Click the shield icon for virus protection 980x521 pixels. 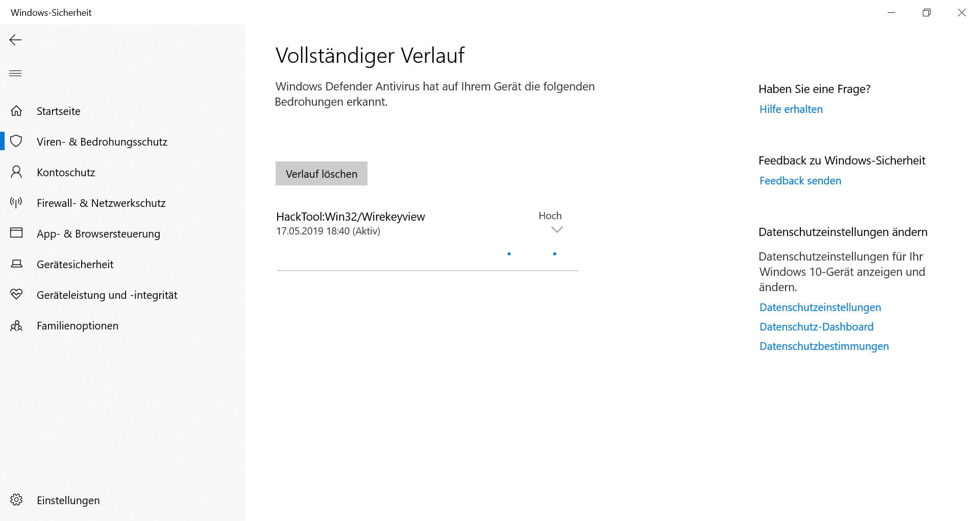16,141
